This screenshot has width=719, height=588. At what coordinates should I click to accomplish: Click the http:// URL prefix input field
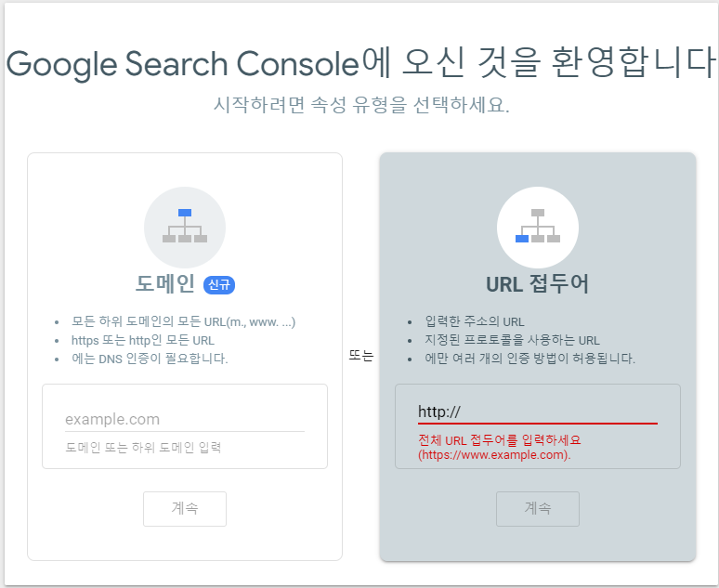[x=538, y=412]
